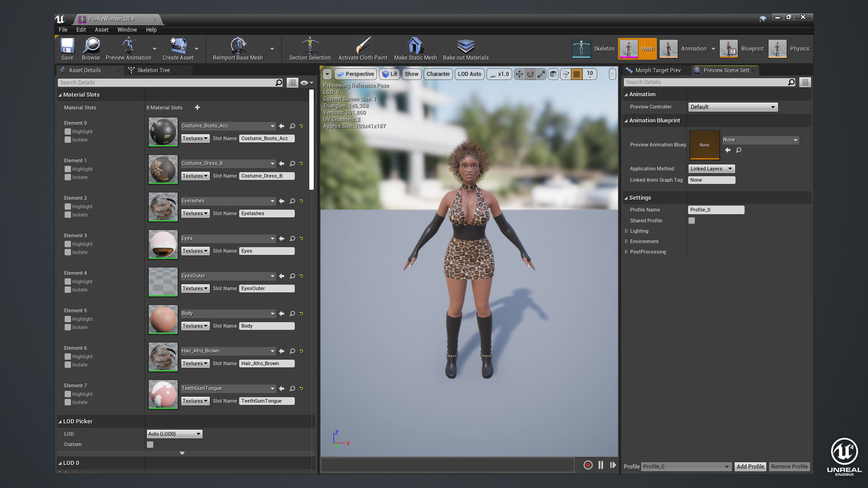Select rotate gizmo mode in viewport
This screenshot has width=868, height=488.
(x=530, y=74)
